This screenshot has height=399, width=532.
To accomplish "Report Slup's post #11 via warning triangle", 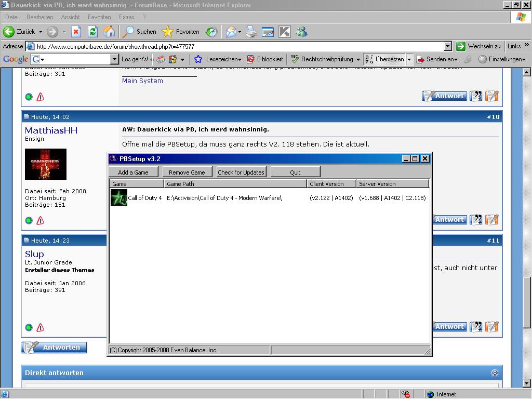I will click(x=41, y=327).
